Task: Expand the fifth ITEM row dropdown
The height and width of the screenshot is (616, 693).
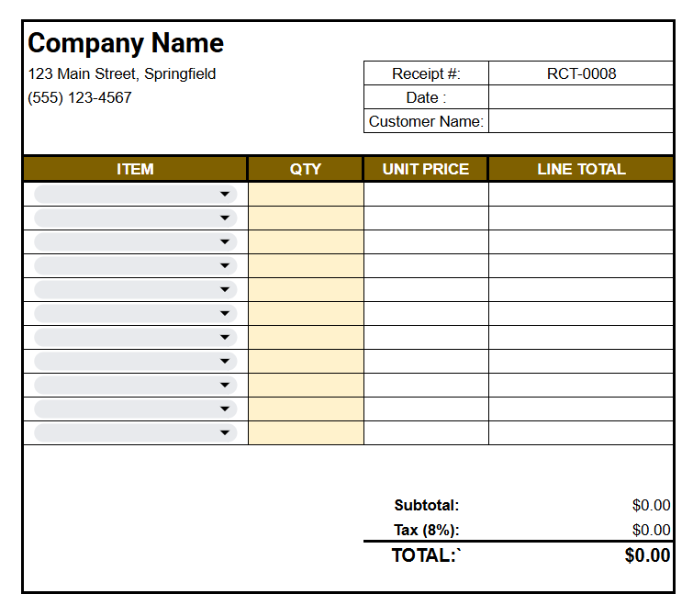Action: (x=135, y=289)
